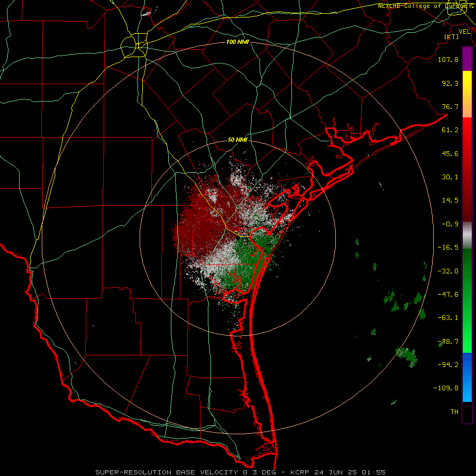This screenshot has width=476, height=476.
Task: Pick the gray near-zero segment of the color bar
Action: 467,235
